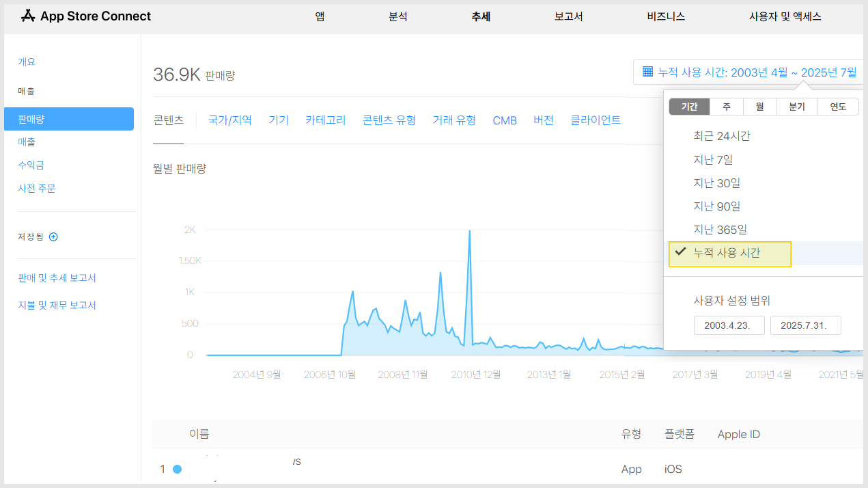Image resolution: width=868 pixels, height=488 pixels.
Task: Switch to the CMB tab
Action: pyautogui.click(x=505, y=120)
